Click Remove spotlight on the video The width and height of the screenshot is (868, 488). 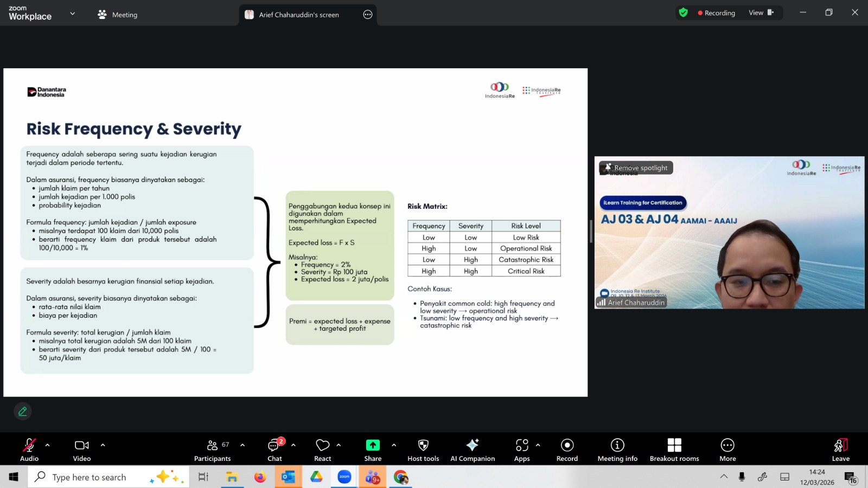pyautogui.click(x=636, y=168)
